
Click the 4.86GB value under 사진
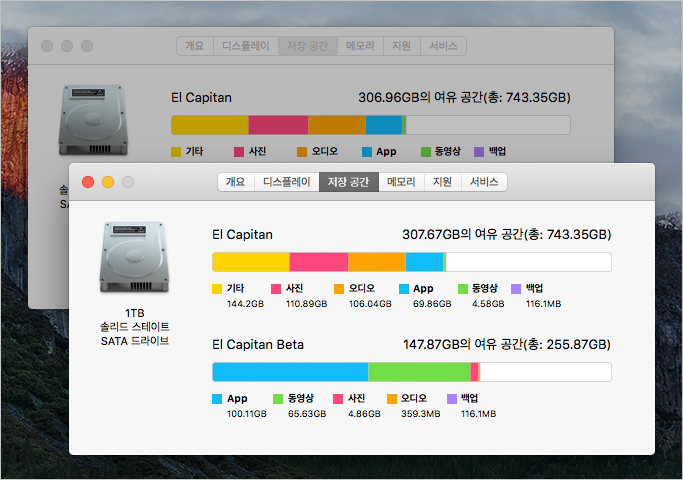tap(364, 414)
